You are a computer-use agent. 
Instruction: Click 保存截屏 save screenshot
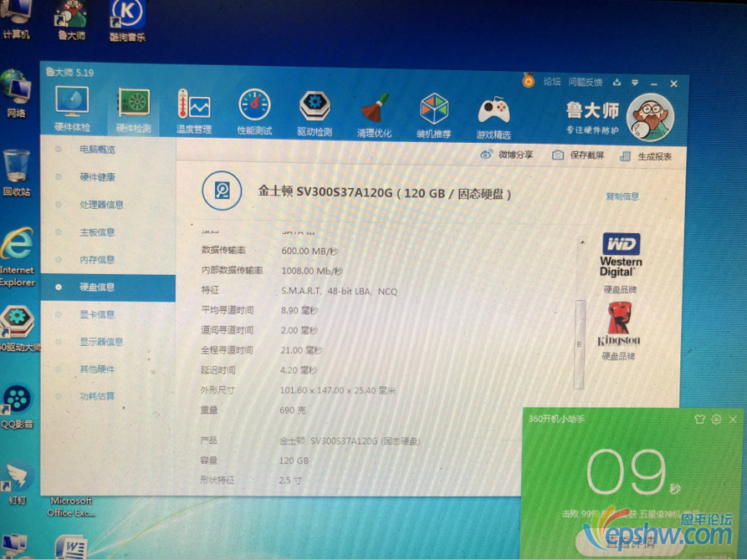coord(578,155)
